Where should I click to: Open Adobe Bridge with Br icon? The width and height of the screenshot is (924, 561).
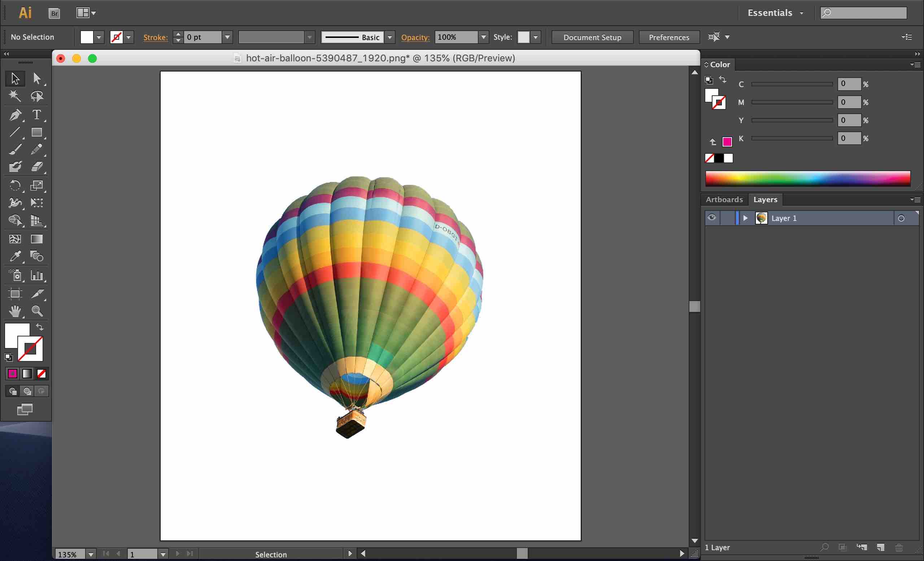click(55, 13)
